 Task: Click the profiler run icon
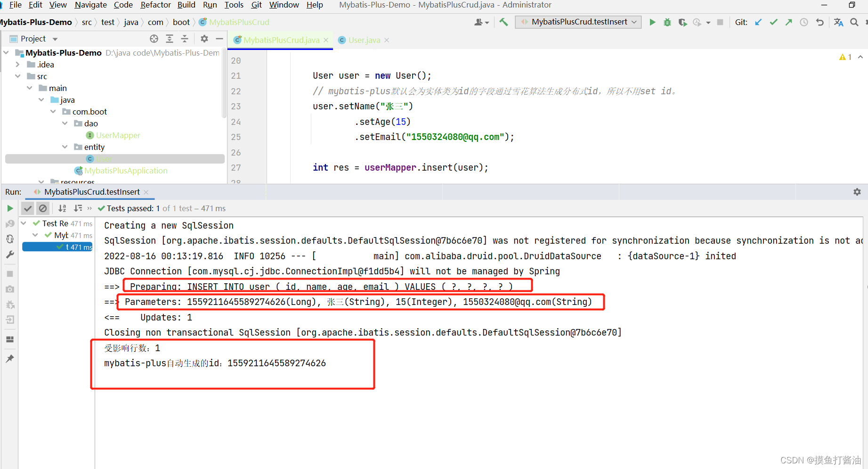[x=698, y=22]
